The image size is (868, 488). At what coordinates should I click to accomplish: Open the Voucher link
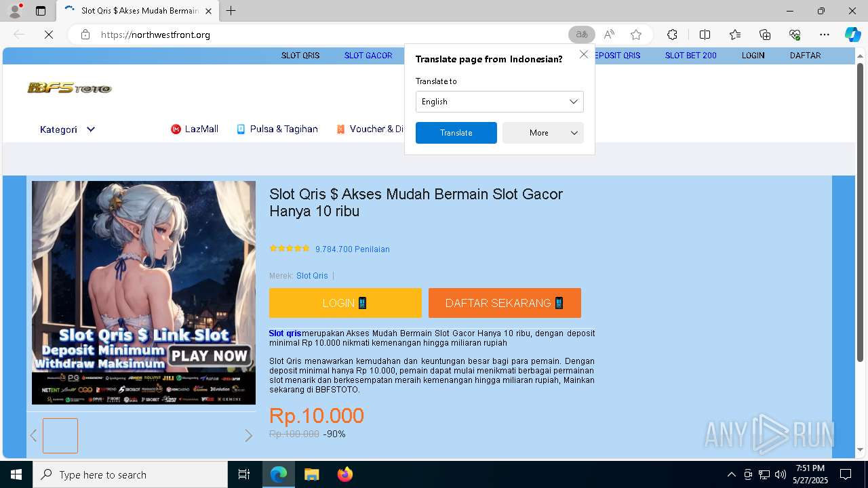pos(370,129)
